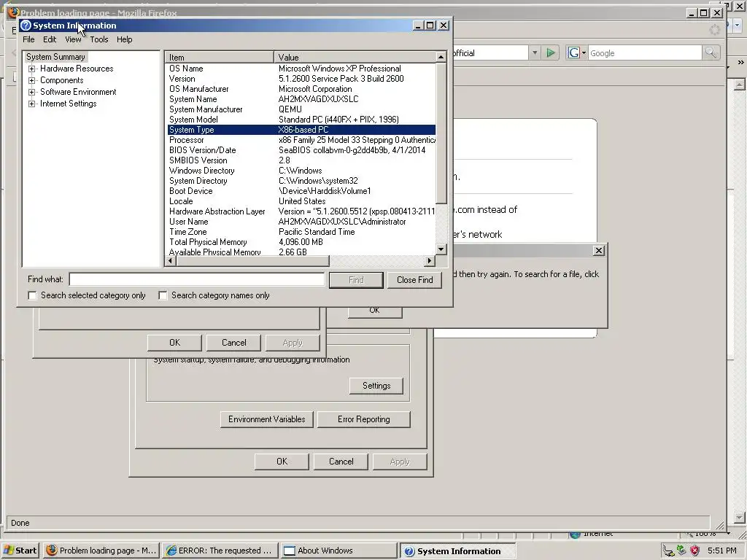
Task: Select the Total Physical Memory row
Action: coord(301,242)
